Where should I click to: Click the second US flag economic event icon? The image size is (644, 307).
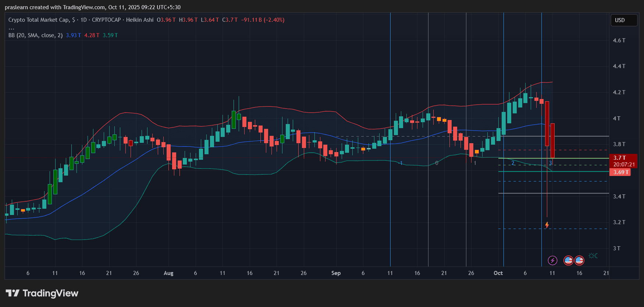tap(579, 261)
